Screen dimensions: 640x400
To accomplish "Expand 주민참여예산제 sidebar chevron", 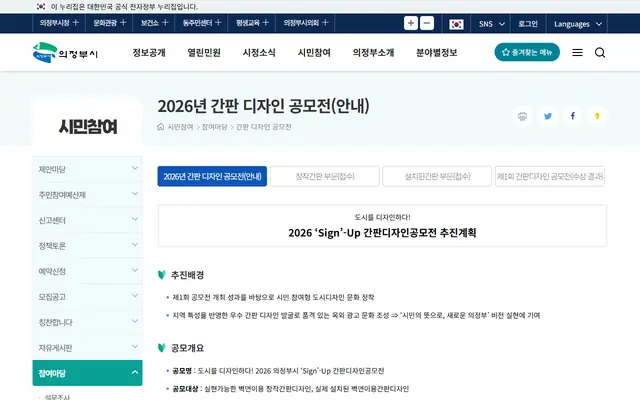I will click(x=135, y=193).
